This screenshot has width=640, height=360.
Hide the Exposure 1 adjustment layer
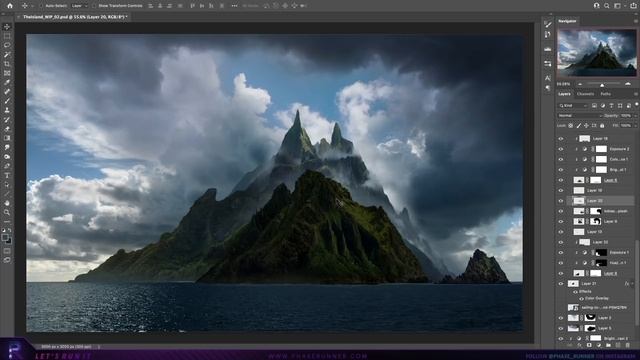[x=561, y=253]
